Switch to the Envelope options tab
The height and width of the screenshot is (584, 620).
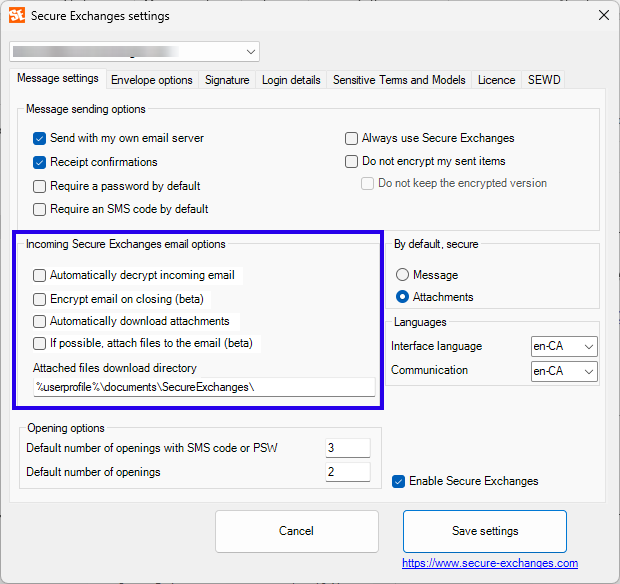pyautogui.click(x=151, y=80)
